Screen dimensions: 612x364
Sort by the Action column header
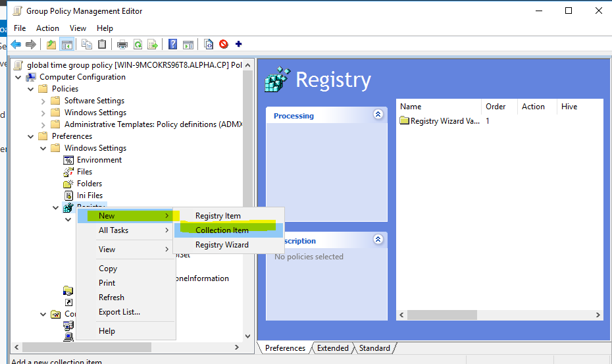click(x=537, y=107)
